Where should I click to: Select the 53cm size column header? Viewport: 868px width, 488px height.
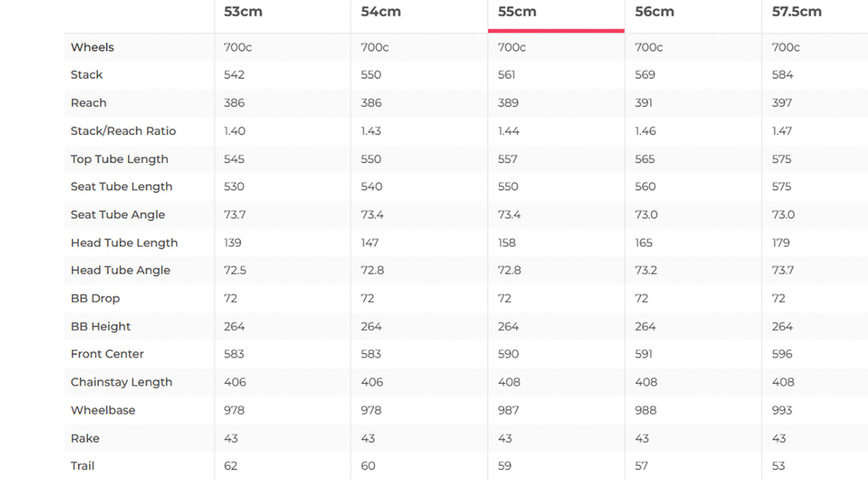tap(243, 12)
